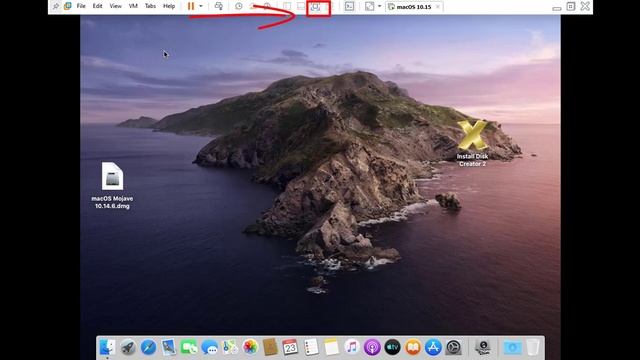This screenshot has height=360, width=640.
Task: Take a snapshot of this virtual machine
Action: click(x=239, y=6)
